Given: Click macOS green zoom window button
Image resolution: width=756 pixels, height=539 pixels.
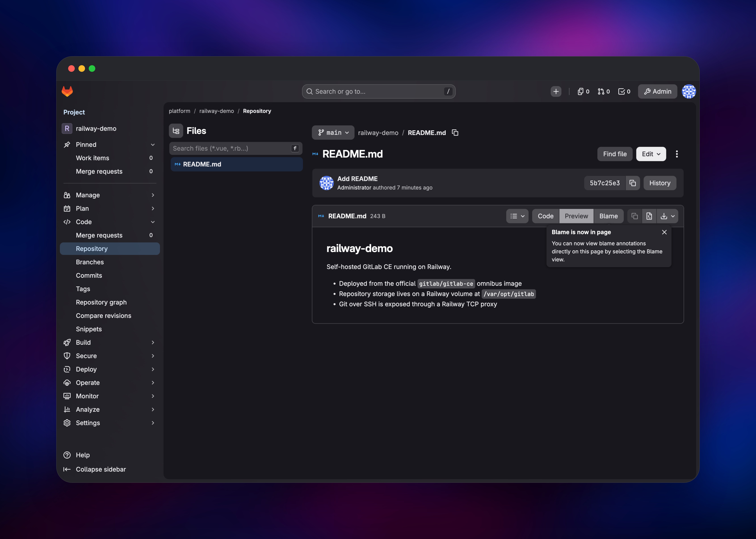Looking at the screenshot, I should click(x=92, y=68).
